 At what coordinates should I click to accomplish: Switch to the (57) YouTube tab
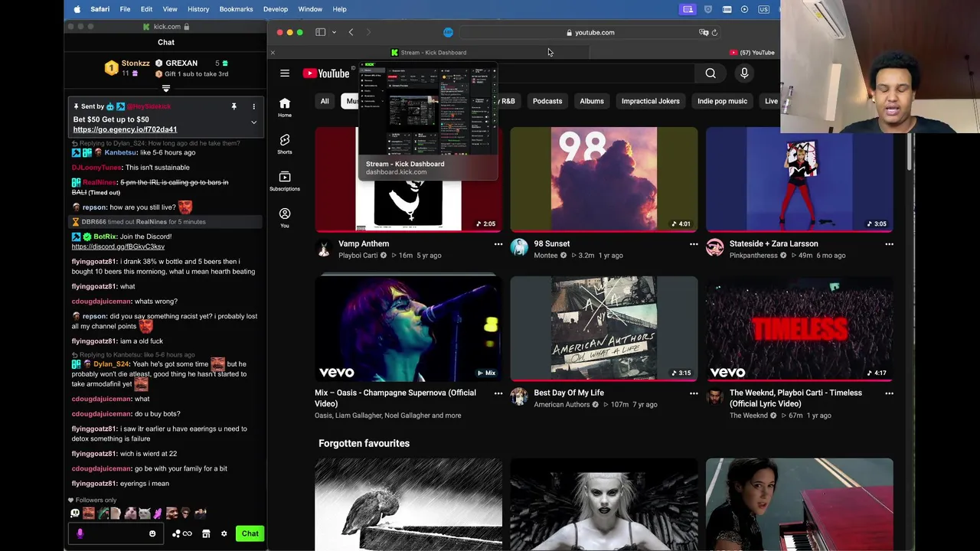[x=752, y=53]
